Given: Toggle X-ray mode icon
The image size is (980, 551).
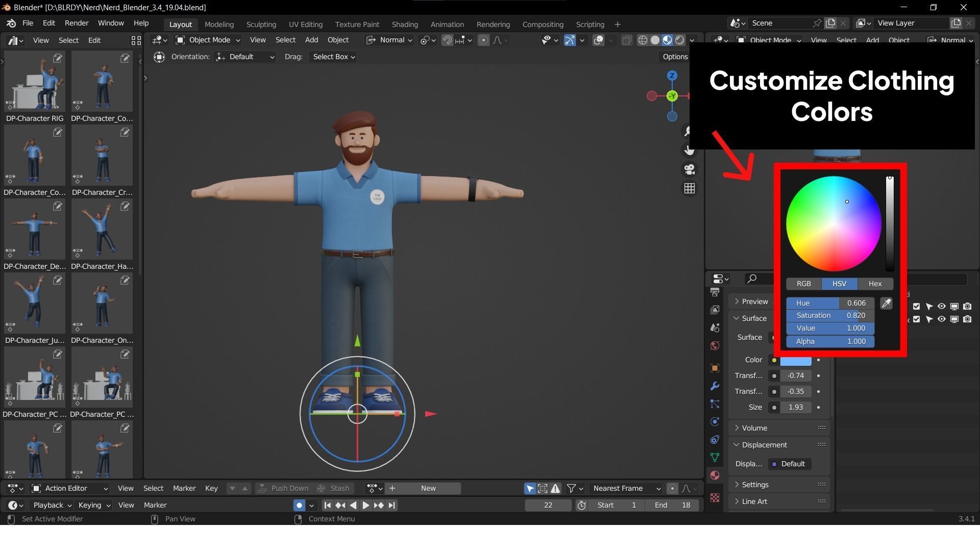Looking at the screenshot, I should (x=627, y=40).
